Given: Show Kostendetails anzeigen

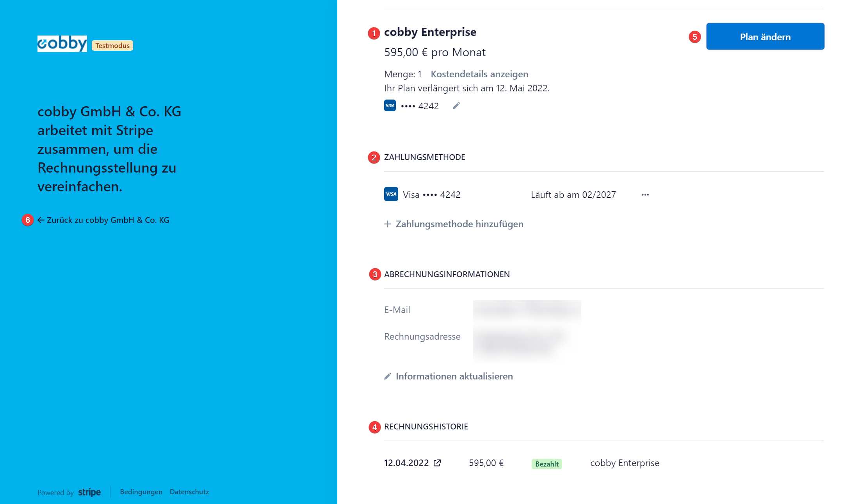Looking at the screenshot, I should click(x=479, y=74).
